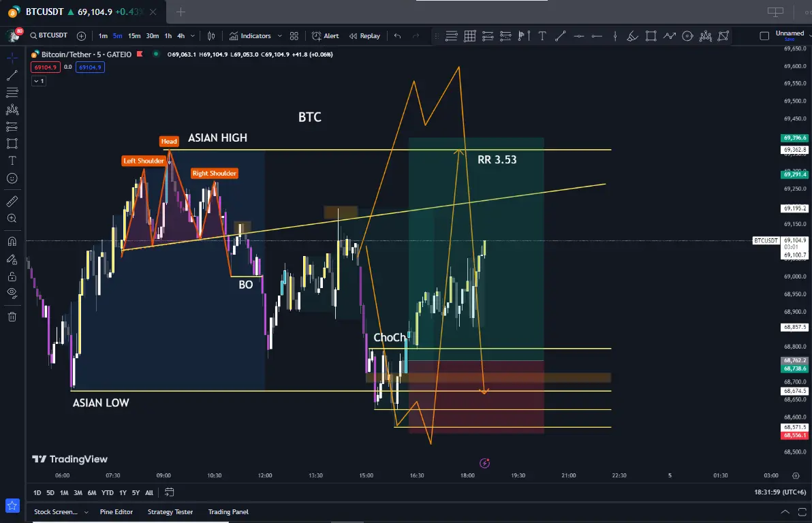Toggle lock all drawing tools

click(12, 276)
